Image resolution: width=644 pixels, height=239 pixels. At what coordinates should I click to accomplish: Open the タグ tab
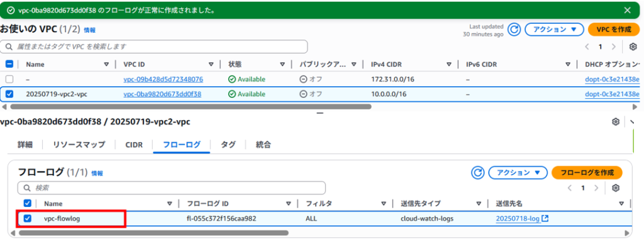point(228,145)
